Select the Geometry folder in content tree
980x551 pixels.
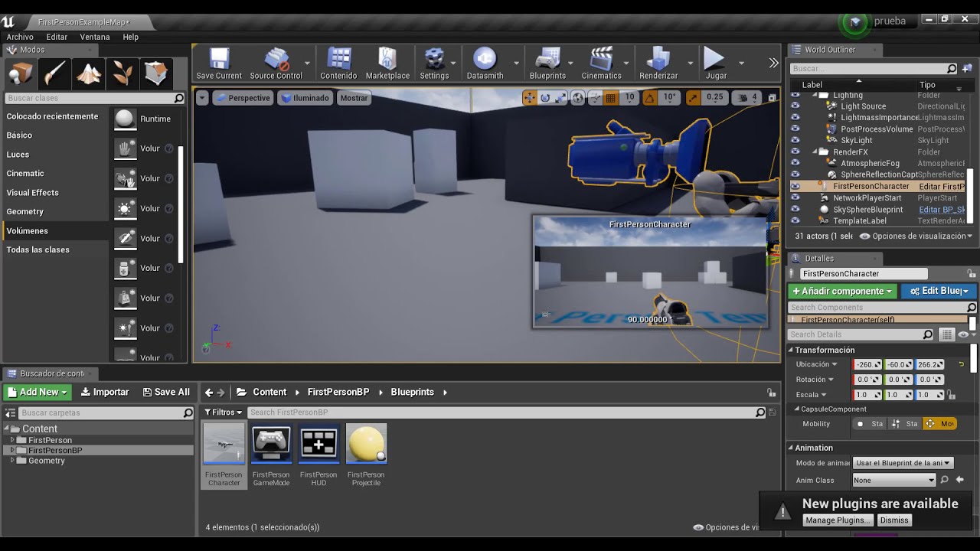(47, 461)
